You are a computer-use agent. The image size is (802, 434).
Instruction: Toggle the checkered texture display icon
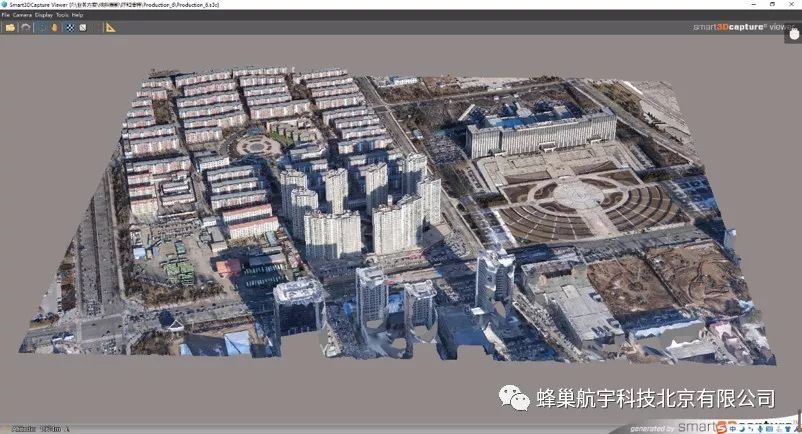pos(70,27)
